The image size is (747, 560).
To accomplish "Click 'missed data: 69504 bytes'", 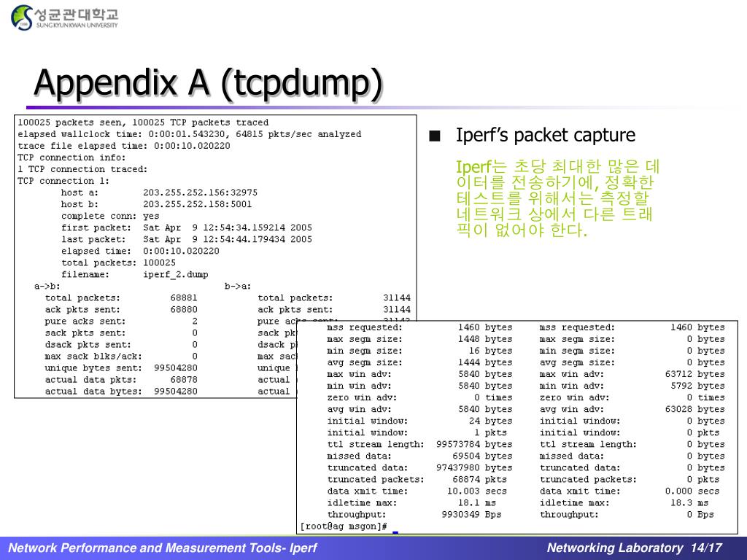I will coord(419,456).
